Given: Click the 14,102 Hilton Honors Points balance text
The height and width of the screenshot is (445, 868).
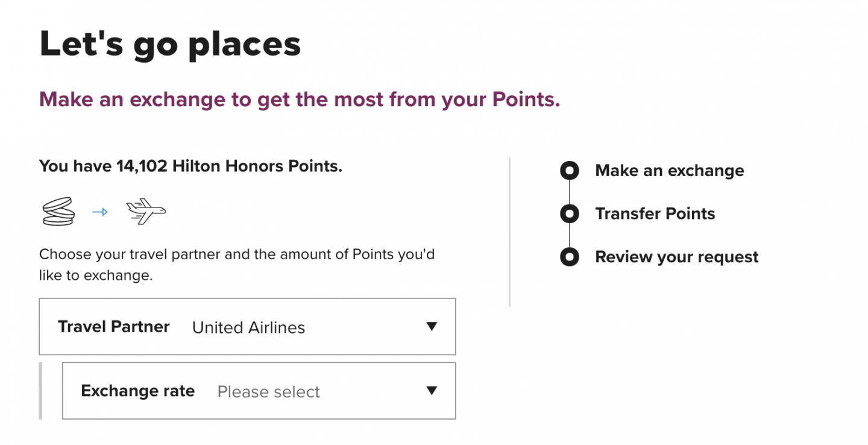Looking at the screenshot, I should point(190,166).
